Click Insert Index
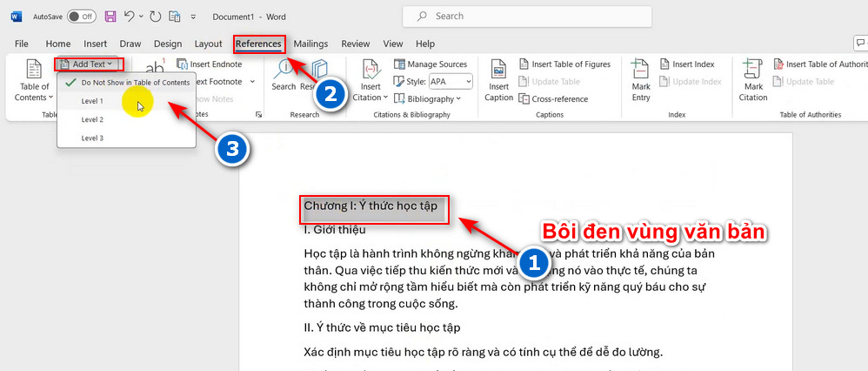This screenshot has height=371, width=868. pyautogui.click(x=687, y=64)
